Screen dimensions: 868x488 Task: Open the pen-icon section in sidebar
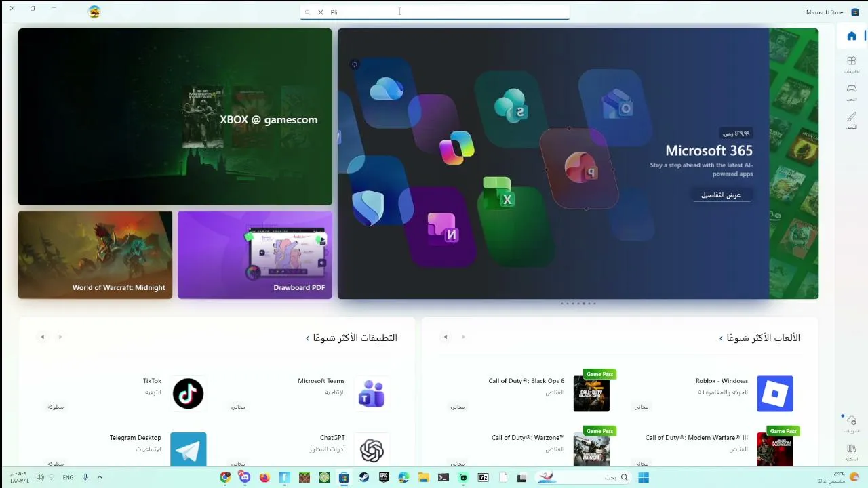click(x=852, y=120)
